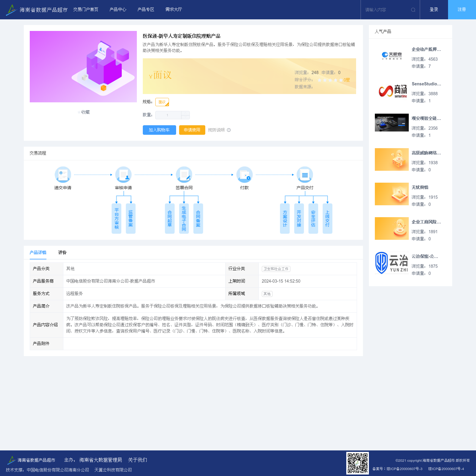Click 加入购物车 button

tap(159, 130)
